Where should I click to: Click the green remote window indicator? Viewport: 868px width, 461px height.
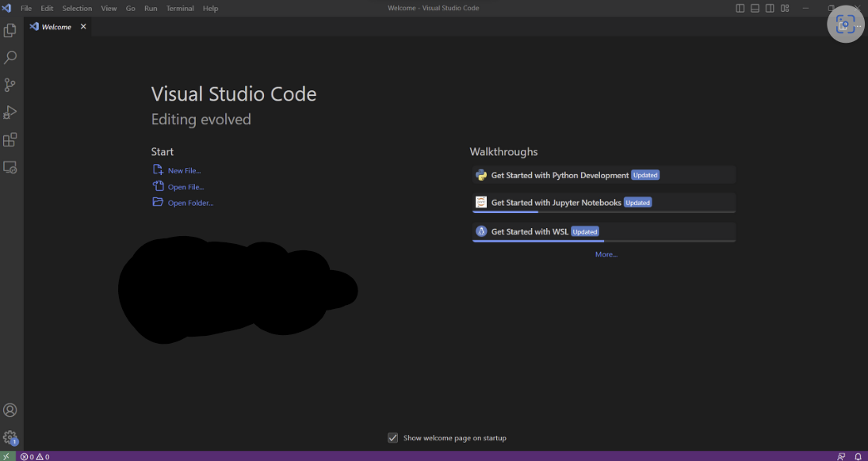click(x=6, y=456)
